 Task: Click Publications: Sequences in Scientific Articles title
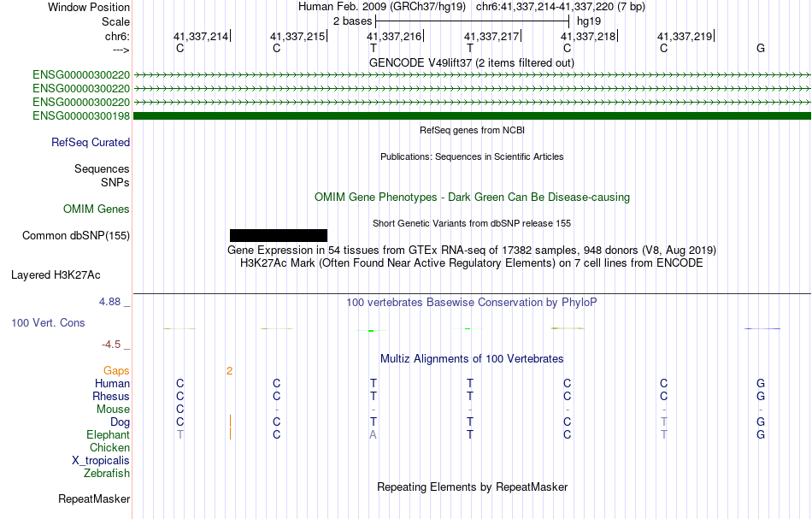472,156
